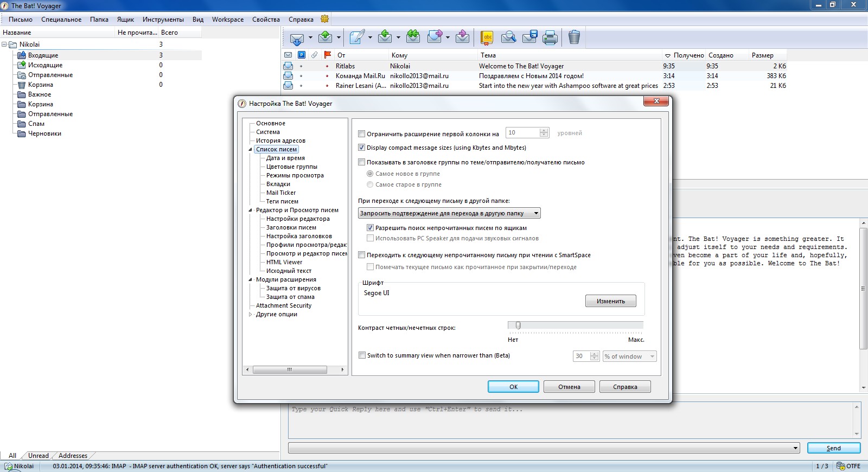Click envelope icon of the Ritlabs message
Image resolution: width=868 pixels, height=472 pixels.
(288, 66)
